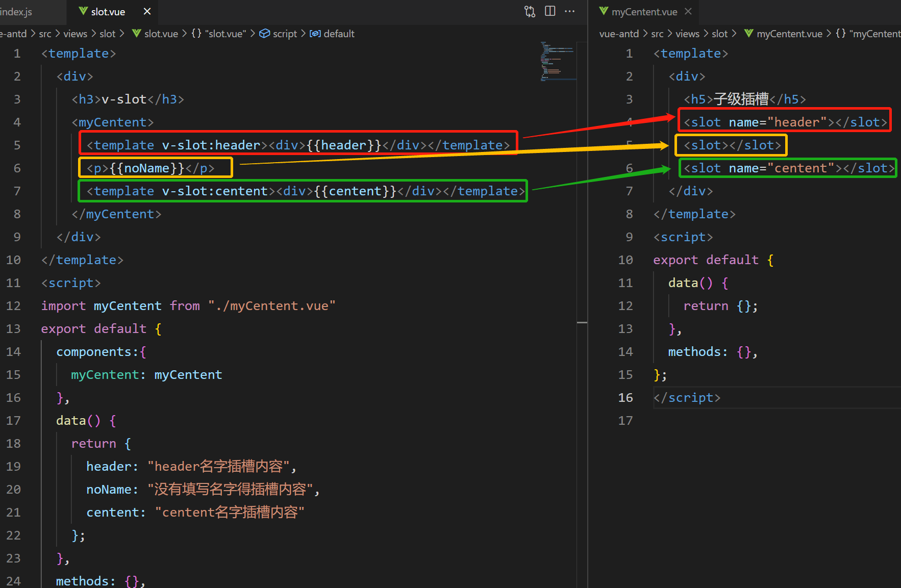Close the myCentent.vue tab

tap(688, 11)
